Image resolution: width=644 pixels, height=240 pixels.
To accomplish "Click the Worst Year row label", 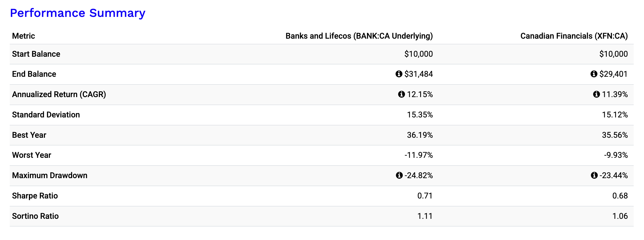I will [x=31, y=155].
